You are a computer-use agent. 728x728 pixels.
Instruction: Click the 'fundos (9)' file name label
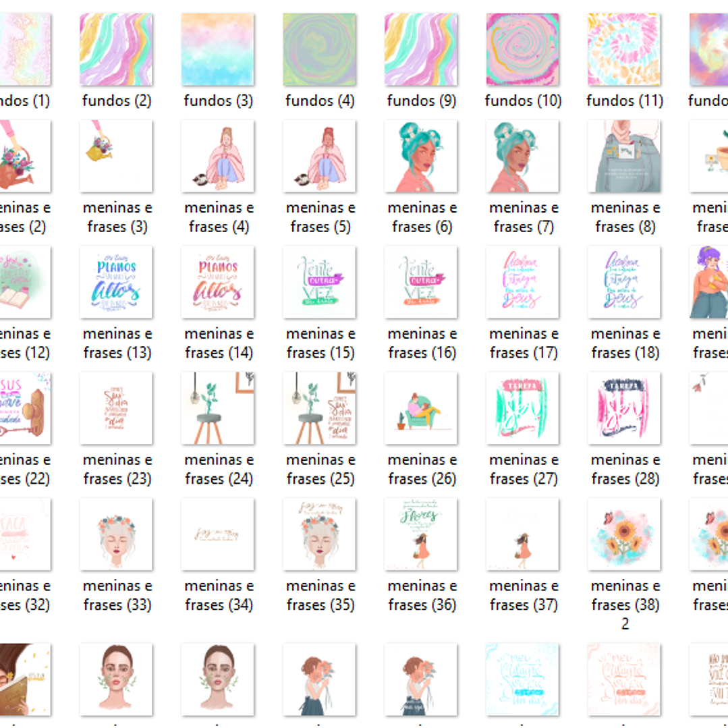[x=422, y=101]
